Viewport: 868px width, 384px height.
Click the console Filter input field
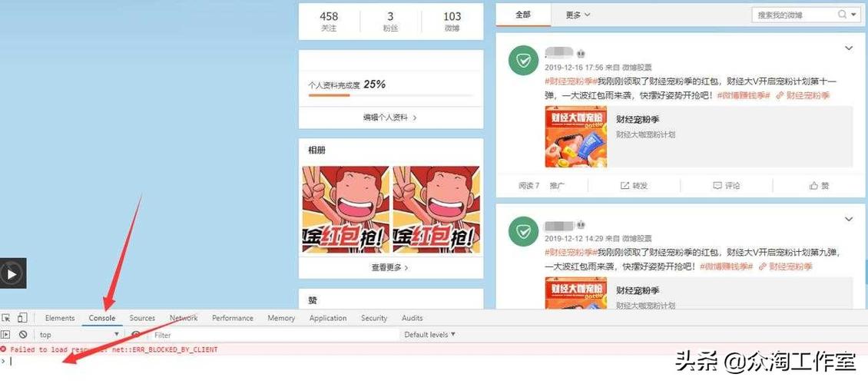click(274, 335)
